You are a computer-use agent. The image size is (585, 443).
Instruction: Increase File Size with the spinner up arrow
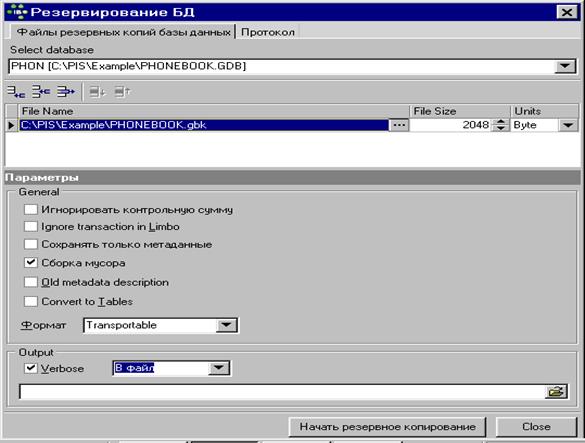(x=500, y=122)
